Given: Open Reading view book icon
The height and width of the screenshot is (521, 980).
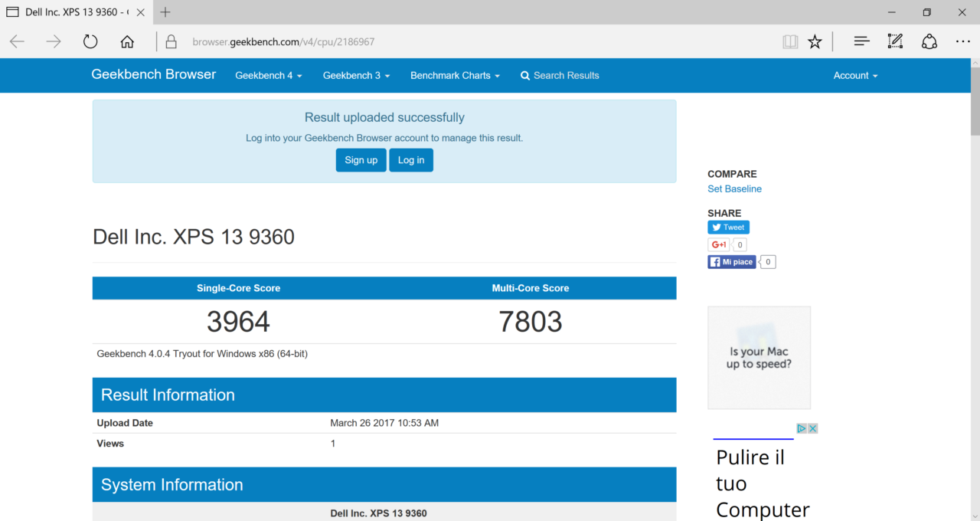Looking at the screenshot, I should point(790,41).
